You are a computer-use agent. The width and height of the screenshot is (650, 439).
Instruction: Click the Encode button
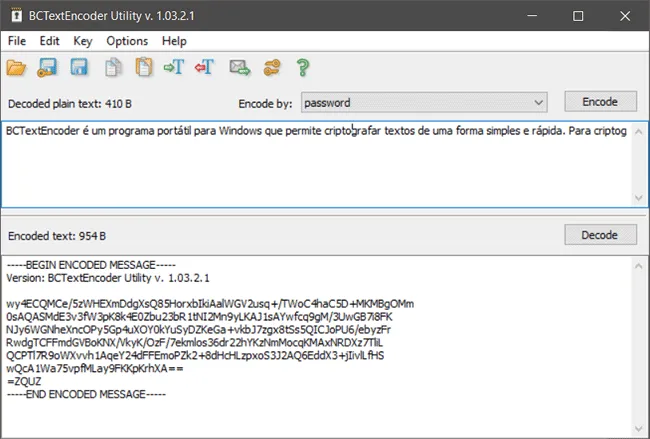[600, 102]
